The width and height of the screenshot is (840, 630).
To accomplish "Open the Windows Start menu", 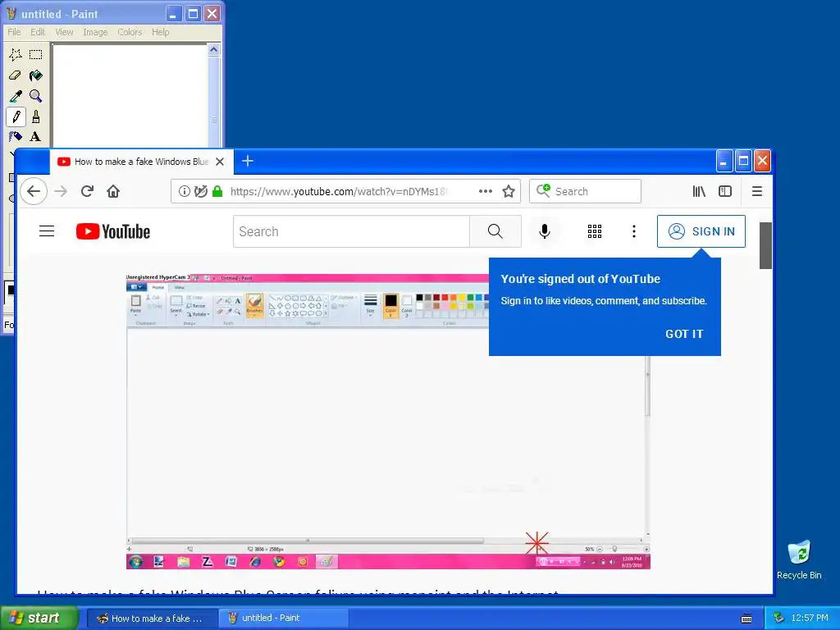I will (x=39, y=619).
